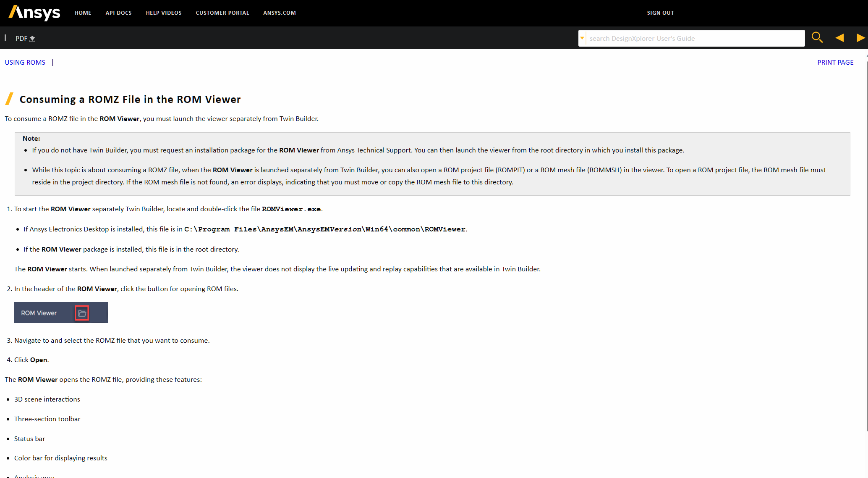Open the HOME menu item

[x=83, y=13]
